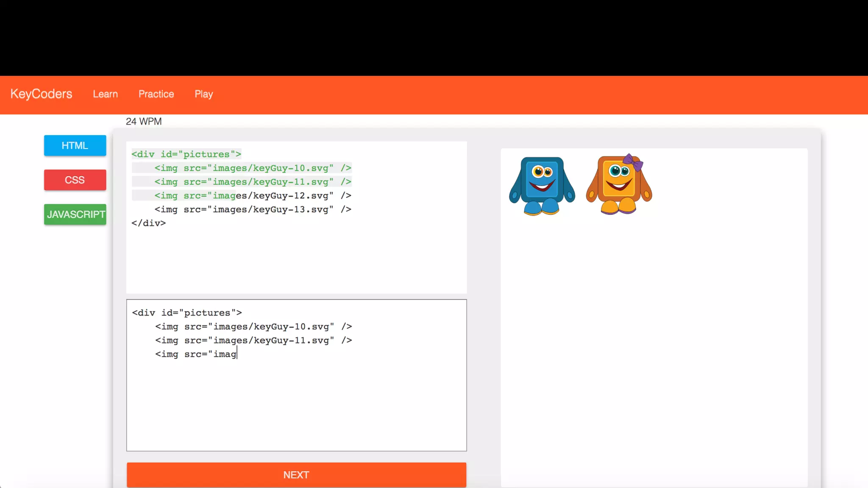
Task: Click reference line with keyGuy-10.svg
Action: coord(253,168)
